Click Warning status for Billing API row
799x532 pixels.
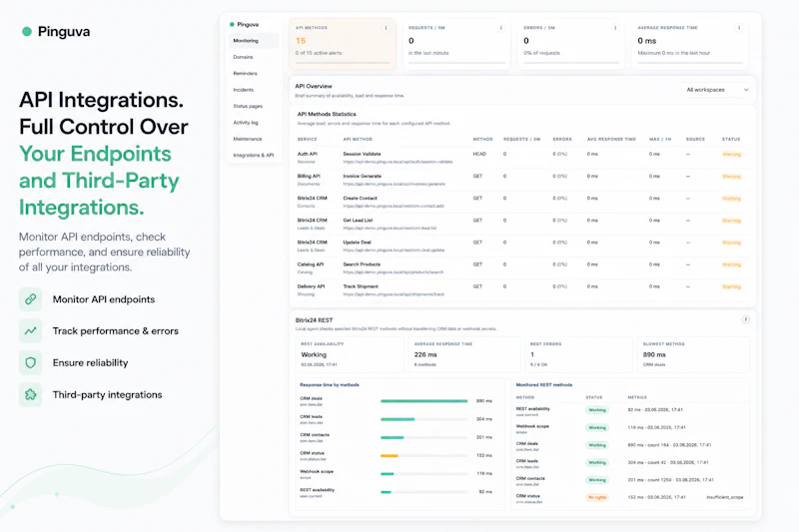pyautogui.click(x=732, y=177)
